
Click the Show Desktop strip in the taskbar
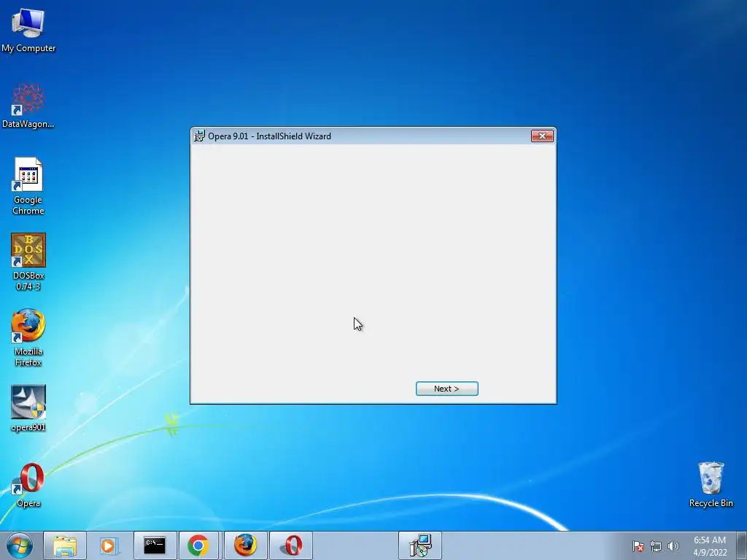(741, 545)
